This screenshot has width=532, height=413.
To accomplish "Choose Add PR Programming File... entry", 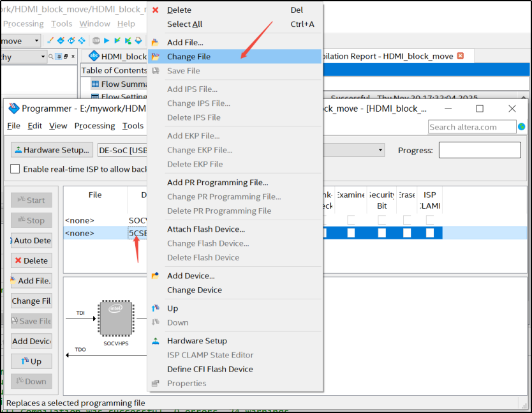I will 235,183.
